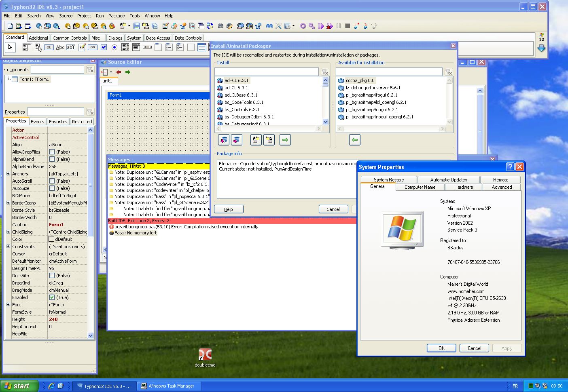Open the Source Editor toolbar dropdown arrow
The width and height of the screenshot is (568, 392).
(111, 72)
